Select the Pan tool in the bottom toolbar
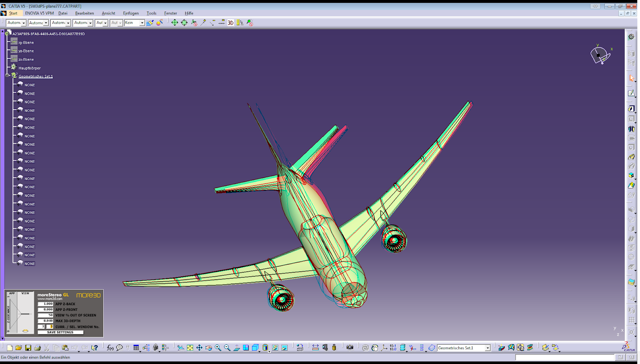Viewport: 640px width, 364px height. point(199,347)
